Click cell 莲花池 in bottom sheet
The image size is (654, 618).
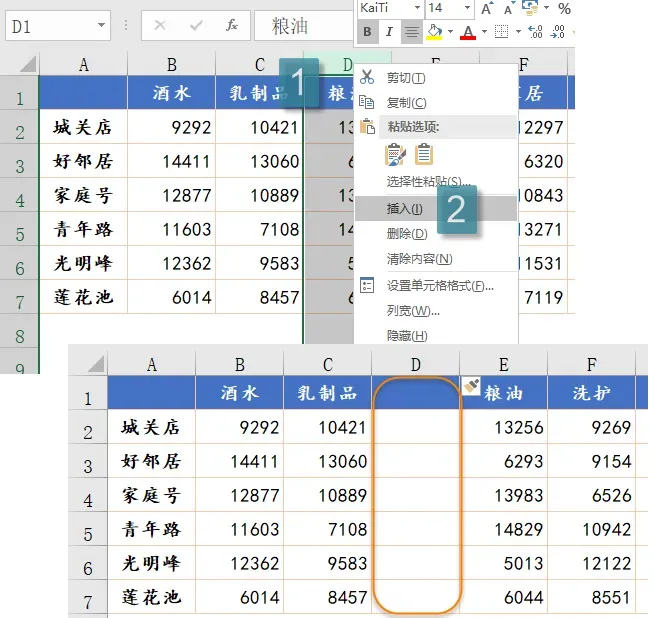[x=151, y=597]
